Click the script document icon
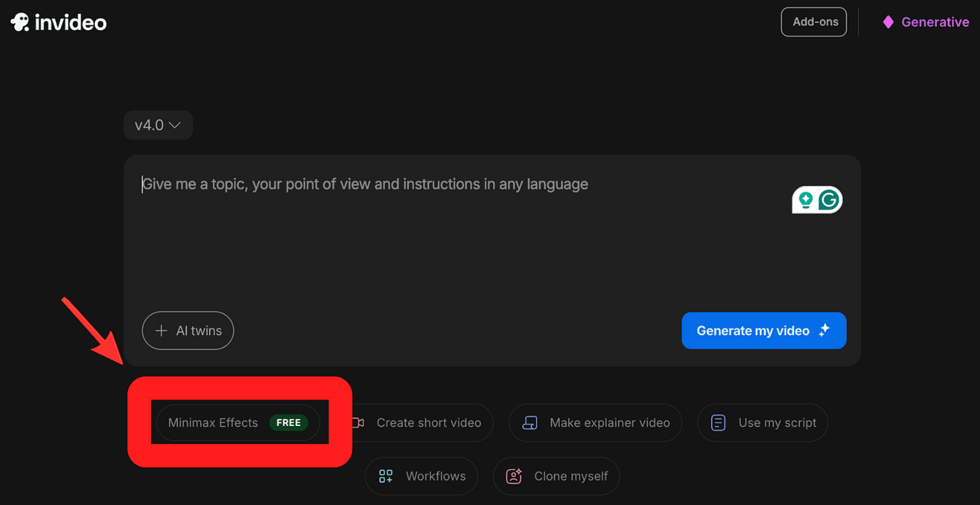Screen dimensions: 980x505 pos(718,422)
